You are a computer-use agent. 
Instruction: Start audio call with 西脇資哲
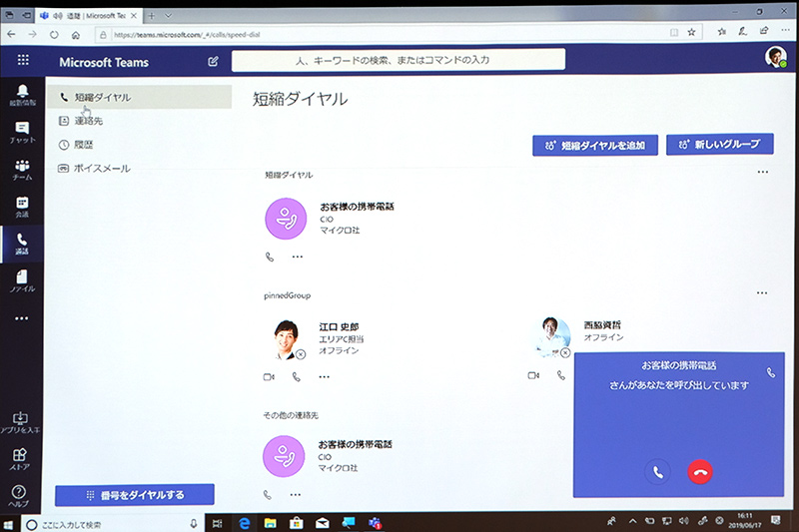click(x=561, y=375)
